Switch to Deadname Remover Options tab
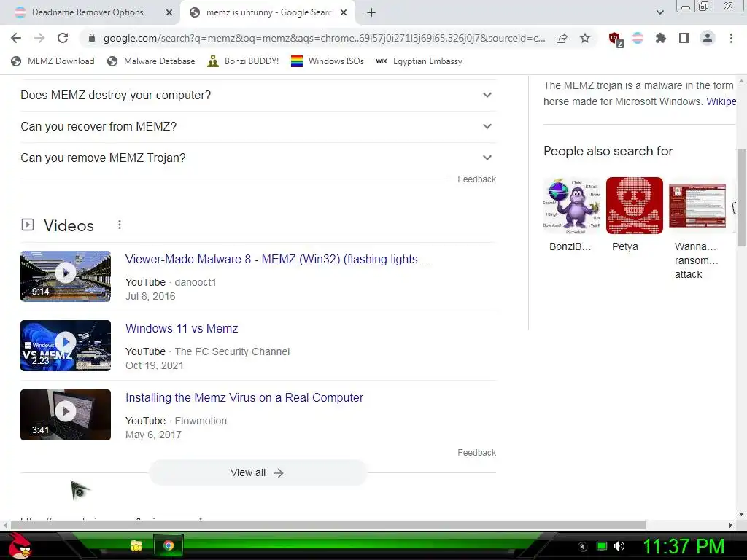This screenshot has height=560, width=747. (x=88, y=12)
